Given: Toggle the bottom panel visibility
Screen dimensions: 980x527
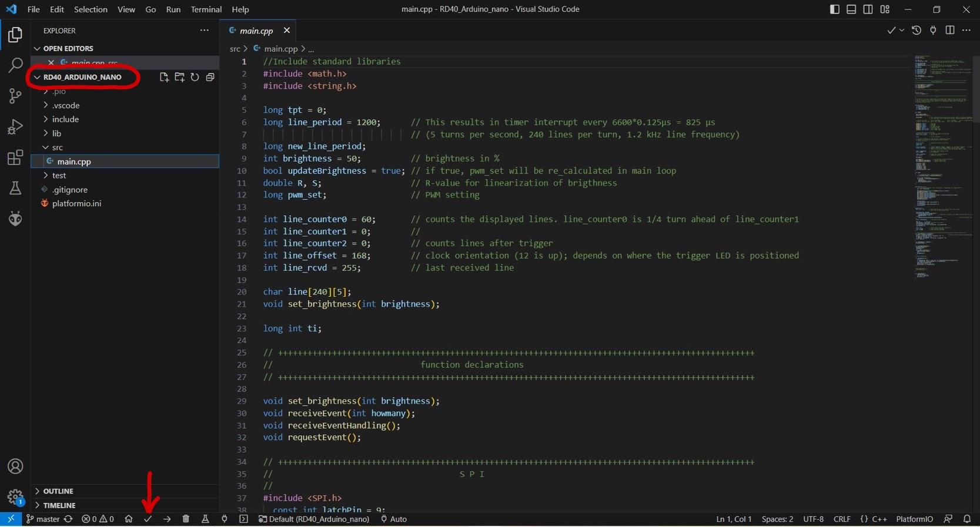Looking at the screenshot, I should (851, 9).
